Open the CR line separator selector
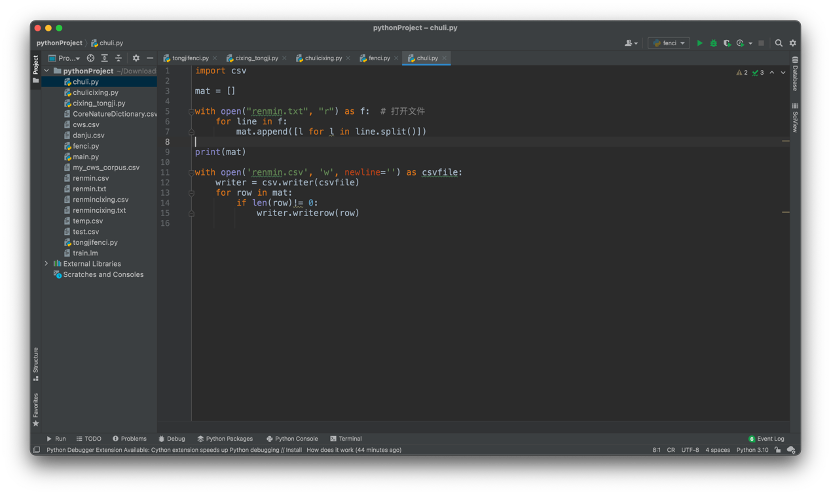 tap(671, 450)
